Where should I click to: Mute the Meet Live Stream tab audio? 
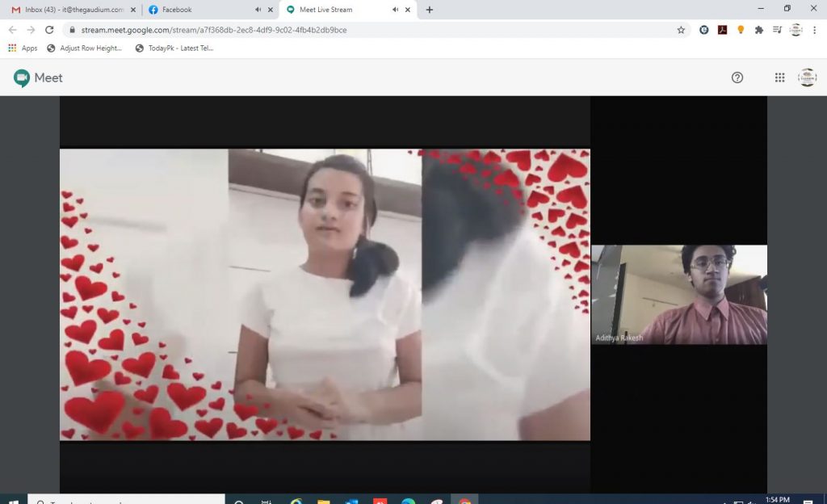pyautogui.click(x=395, y=10)
